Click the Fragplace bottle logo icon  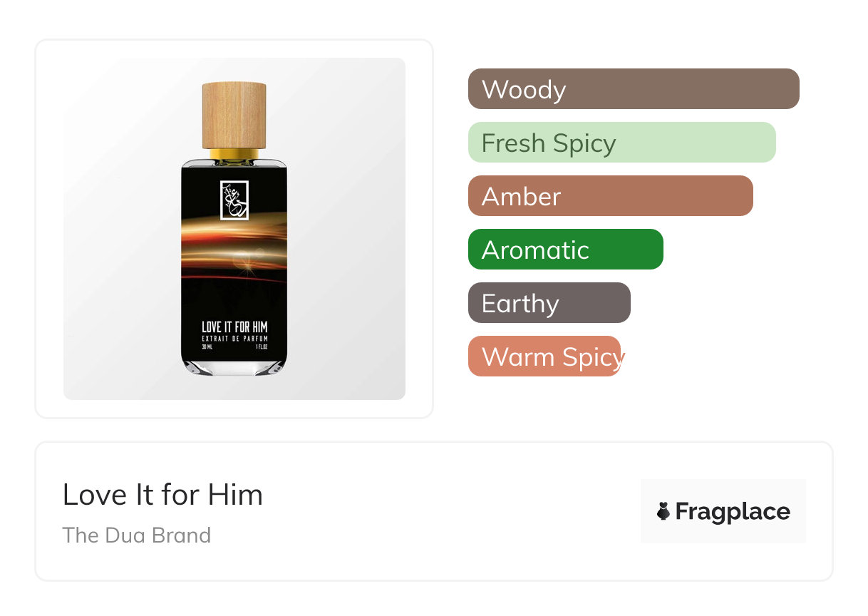pos(663,511)
